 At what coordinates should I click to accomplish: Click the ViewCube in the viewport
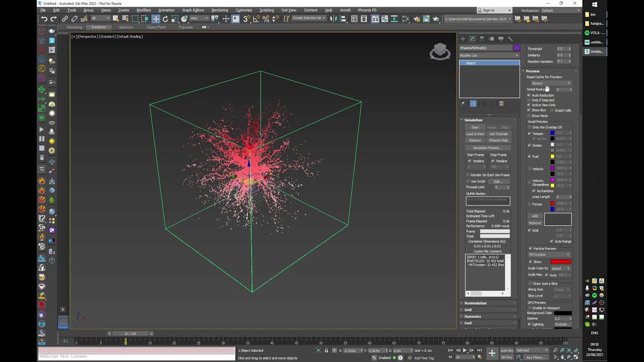(440, 51)
